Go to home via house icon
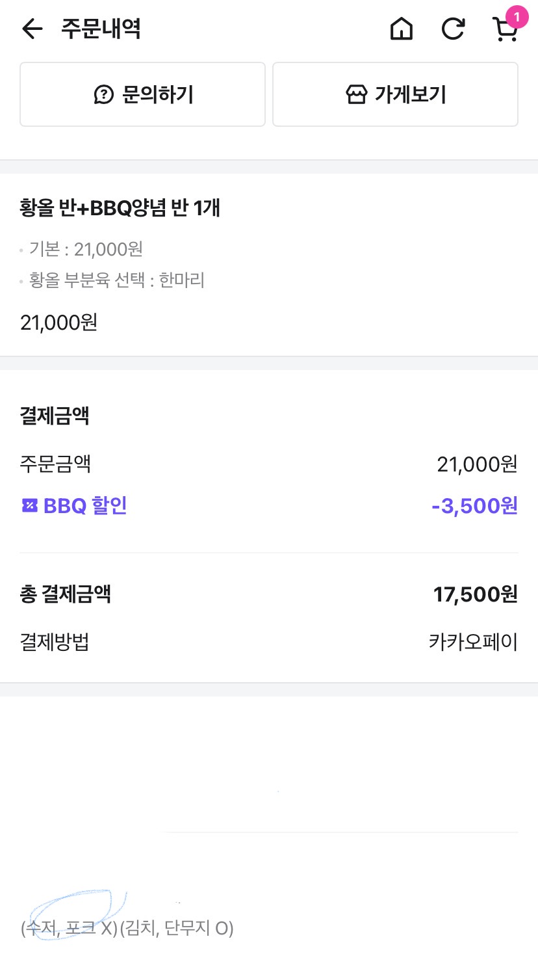Viewport: 538px width, 980px height. 401,29
